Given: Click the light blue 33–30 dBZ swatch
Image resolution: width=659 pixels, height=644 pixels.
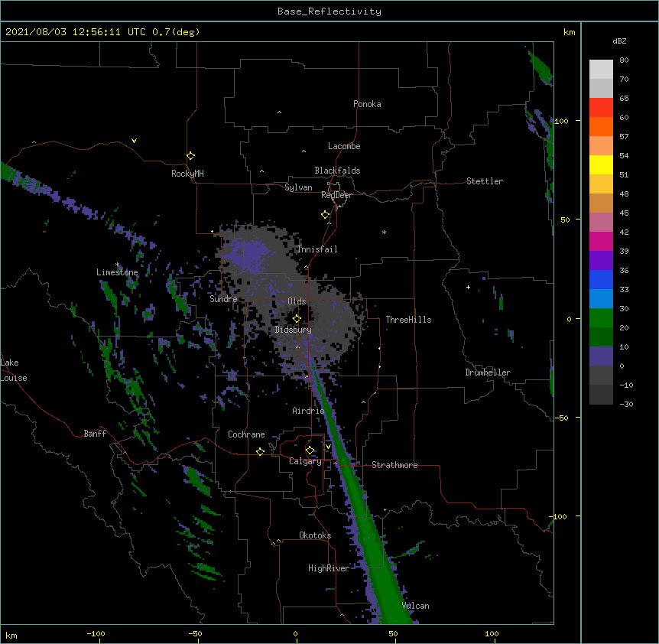Looking at the screenshot, I should click(601, 299).
